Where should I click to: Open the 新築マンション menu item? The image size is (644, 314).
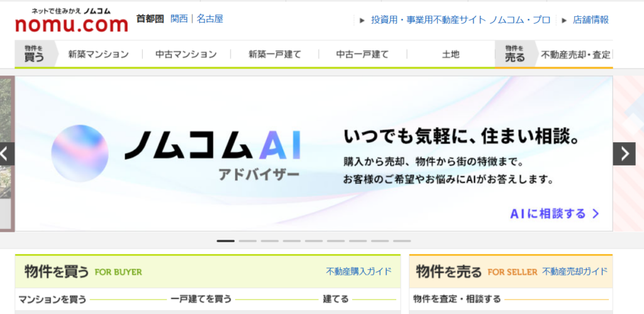(x=99, y=55)
